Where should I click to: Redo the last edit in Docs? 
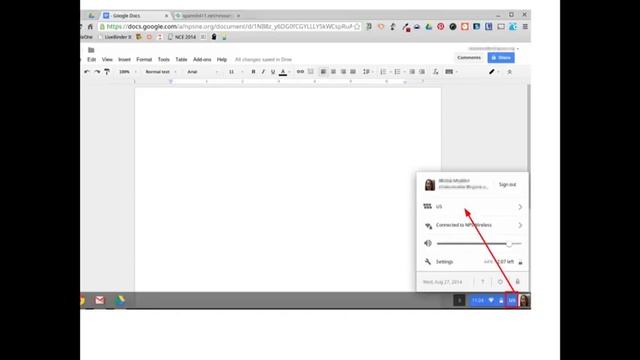point(97,72)
